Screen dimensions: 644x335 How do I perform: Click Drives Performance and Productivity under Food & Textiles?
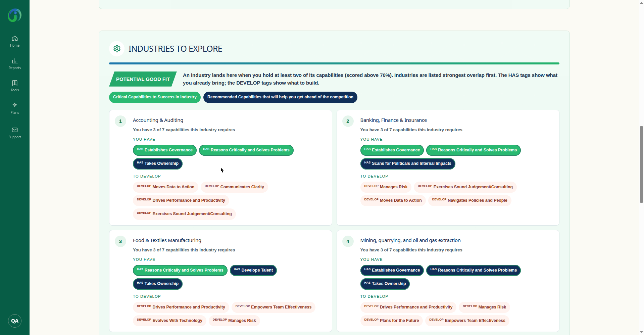[181, 307]
